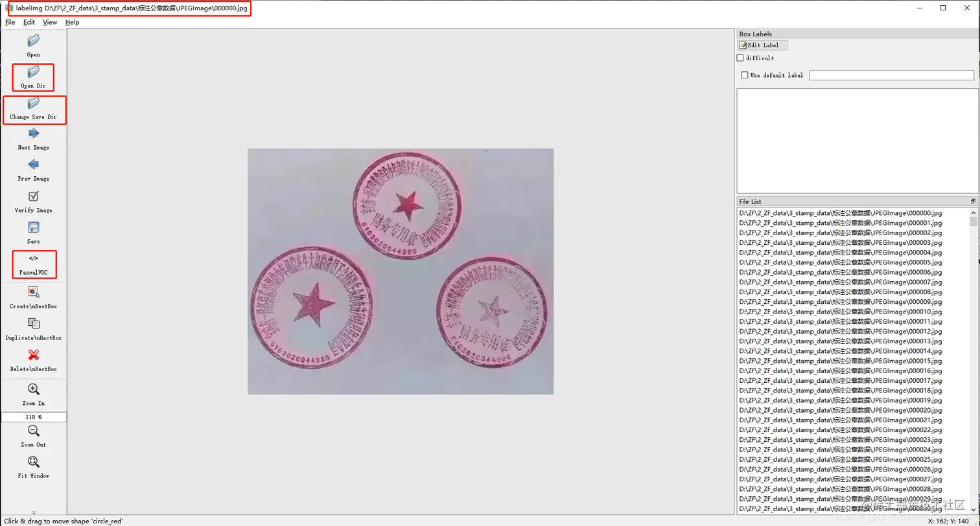
Task: Click the File List scrollbar up arrow
Action: coord(973,212)
